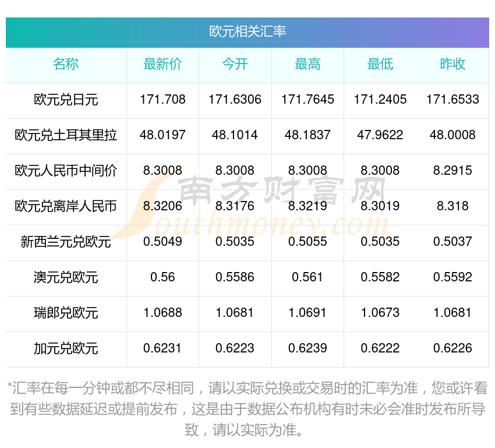Select high value 8.3219
This screenshot has height=448, width=495.
[x=307, y=206]
